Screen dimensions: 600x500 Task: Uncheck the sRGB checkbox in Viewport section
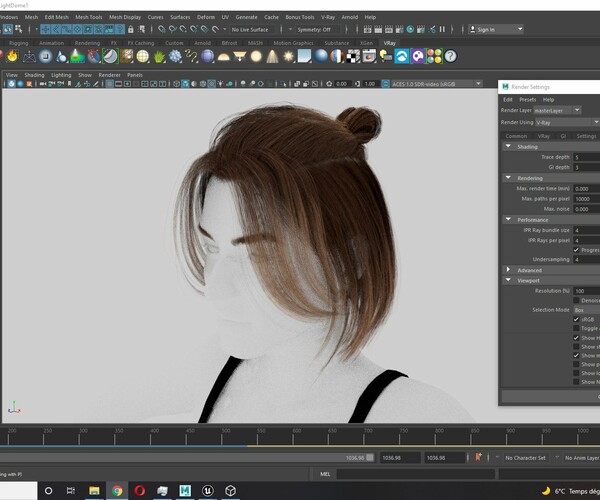click(x=576, y=319)
